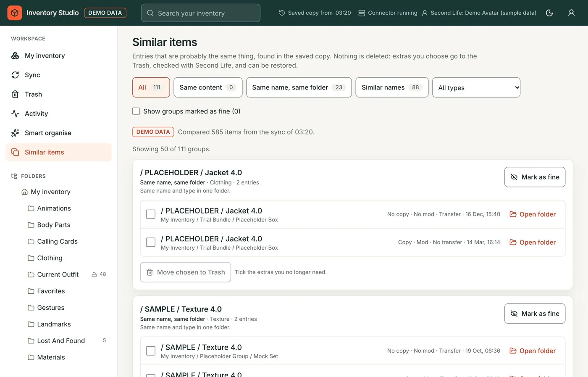The image size is (588, 377).
Task: Tick first Jacket 4.0 entry dated 16 Dec
Action: pos(151,214)
